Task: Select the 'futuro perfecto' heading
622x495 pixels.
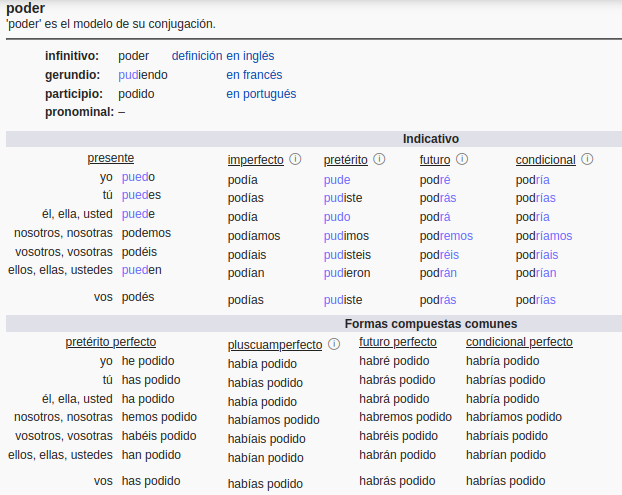Action: tap(398, 342)
